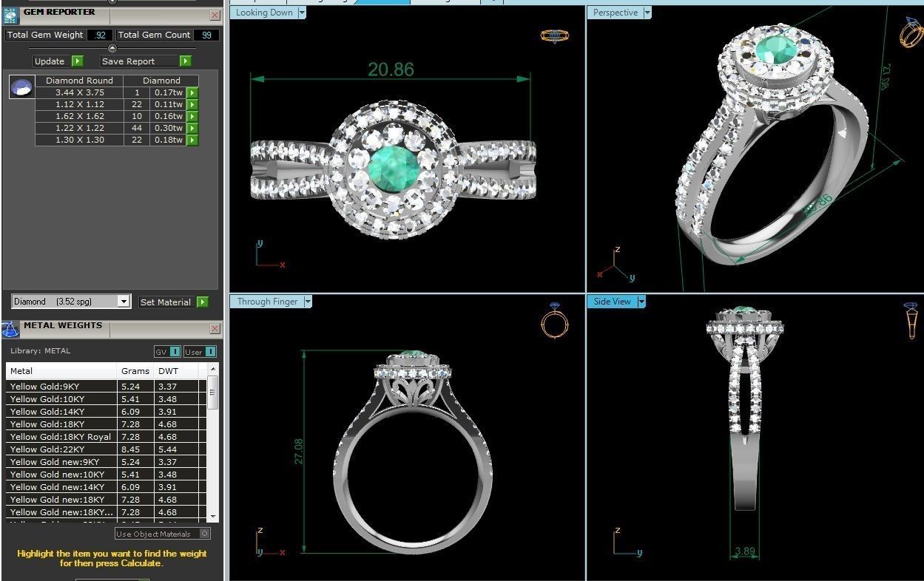Select the Looking Down viewport title
The height and width of the screenshot is (581, 924).
[x=264, y=13]
